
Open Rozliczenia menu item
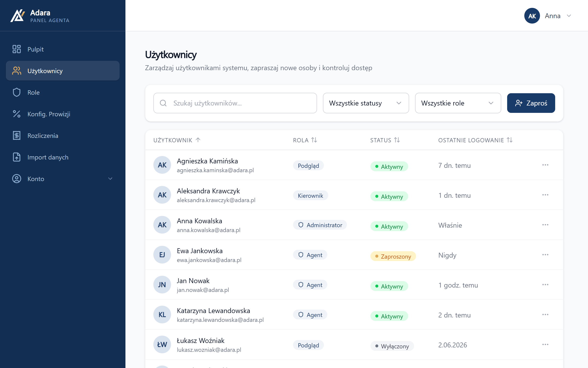[63, 135]
